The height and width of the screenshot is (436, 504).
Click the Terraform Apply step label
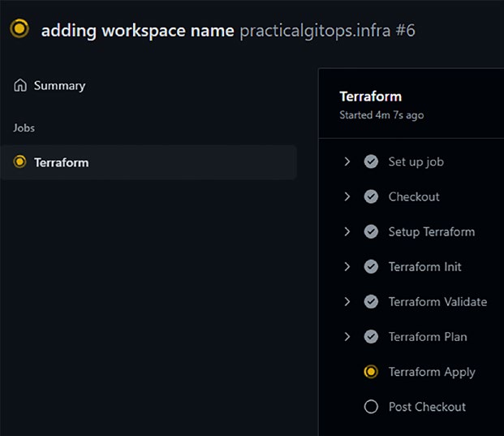click(432, 373)
